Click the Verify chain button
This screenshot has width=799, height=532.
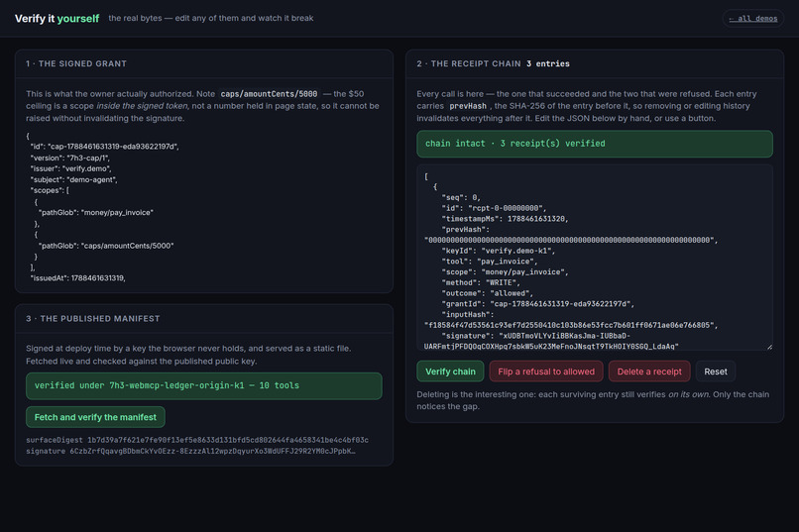[450, 372]
